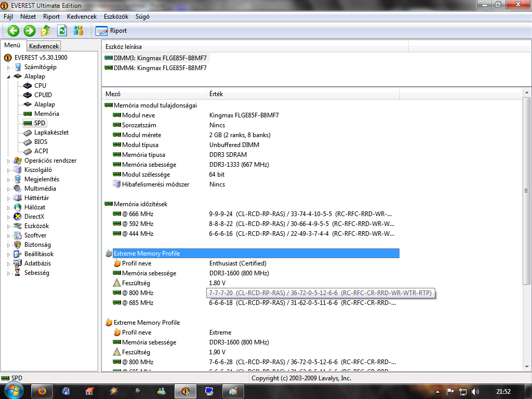The height and width of the screenshot is (399, 532).
Task: Select the CPUID item in the tree
Action: [x=43, y=95]
